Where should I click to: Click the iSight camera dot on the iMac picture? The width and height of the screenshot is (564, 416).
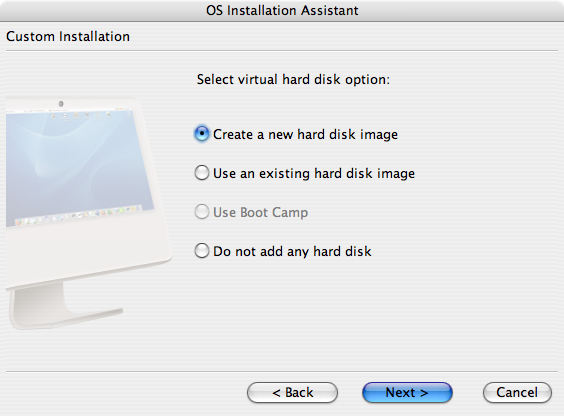coord(61,104)
